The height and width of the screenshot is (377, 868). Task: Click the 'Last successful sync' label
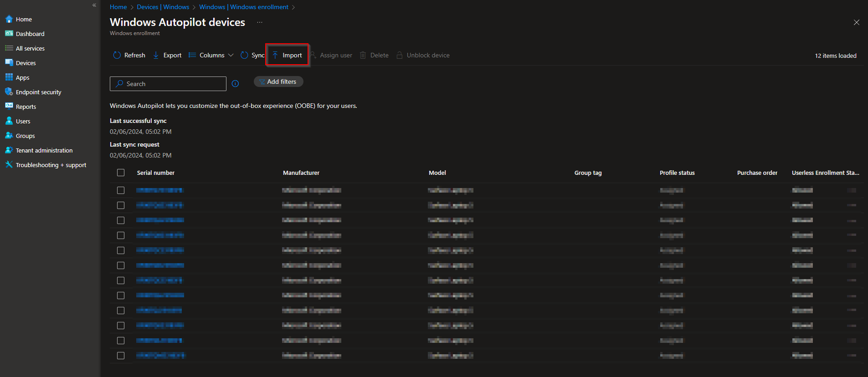tap(138, 121)
